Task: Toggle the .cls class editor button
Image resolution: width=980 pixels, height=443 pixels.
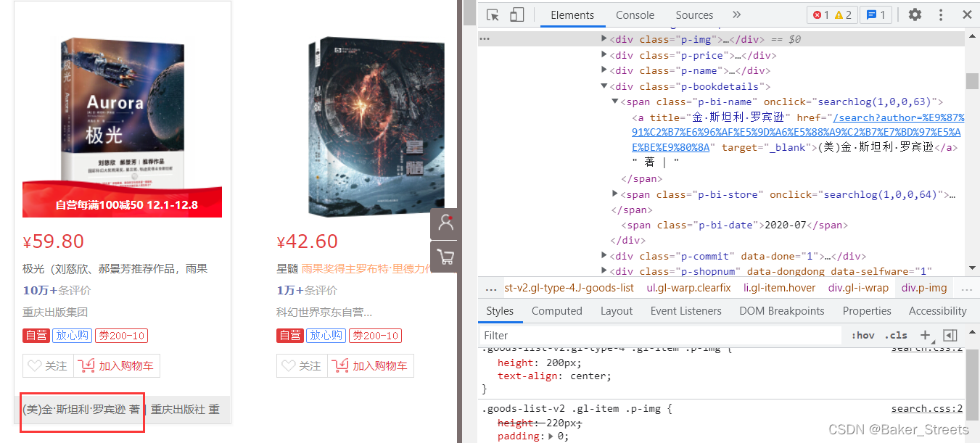Action: click(x=896, y=336)
